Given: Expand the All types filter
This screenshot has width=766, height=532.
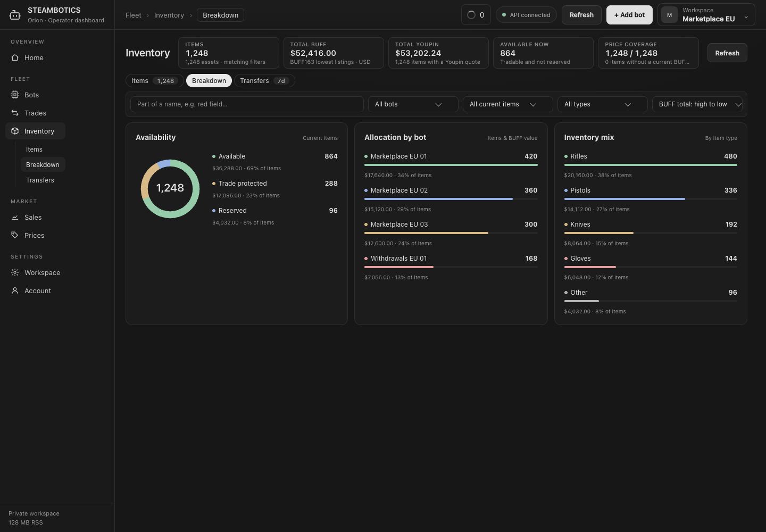Looking at the screenshot, I should point(602,104).
